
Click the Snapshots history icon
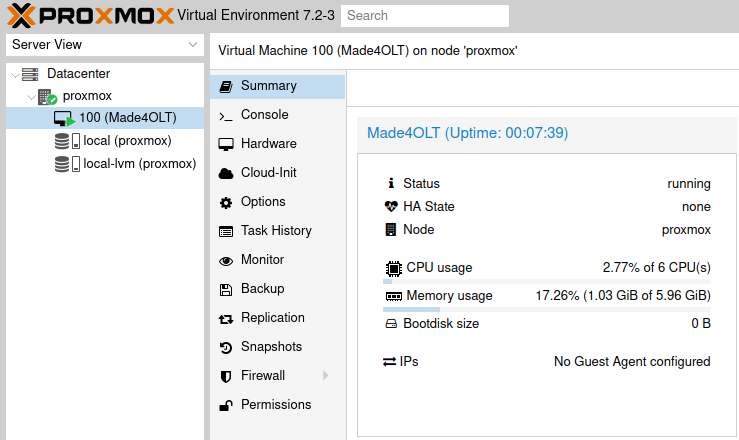click(x=225, y=347)
